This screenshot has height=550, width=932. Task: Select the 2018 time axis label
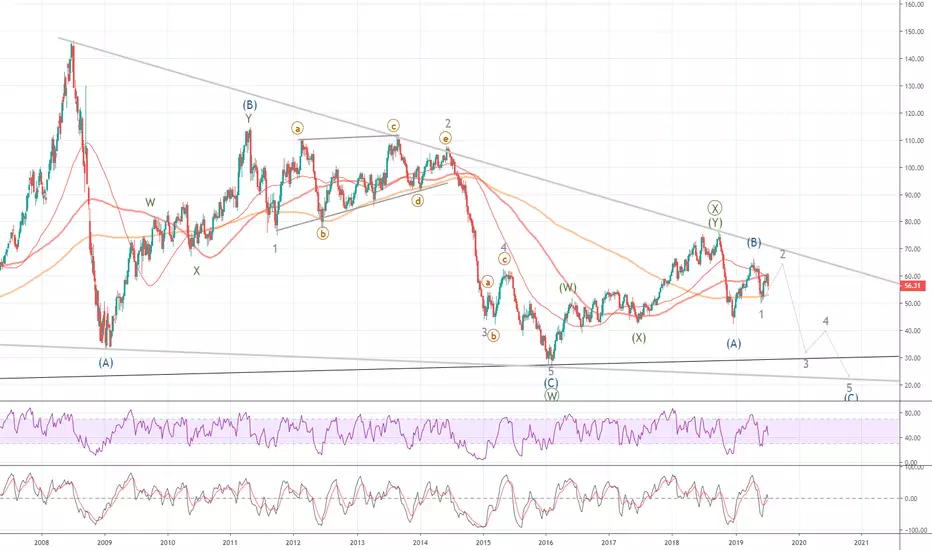672,542
